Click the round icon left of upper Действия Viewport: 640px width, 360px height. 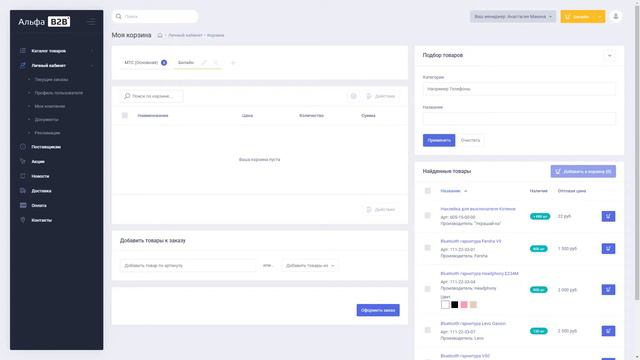[x=353, y=96]
